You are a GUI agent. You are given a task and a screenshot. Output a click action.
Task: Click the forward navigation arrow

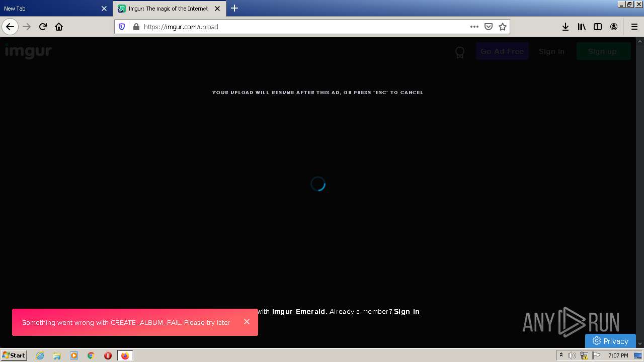[x=27, y=27]
